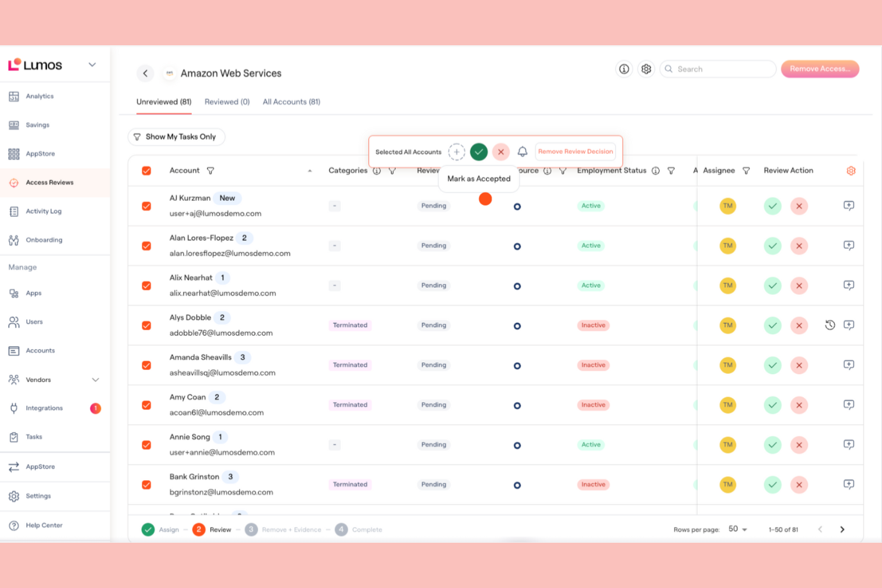Uncheck the checkbox on Amy Coan's row

point(146,405)
